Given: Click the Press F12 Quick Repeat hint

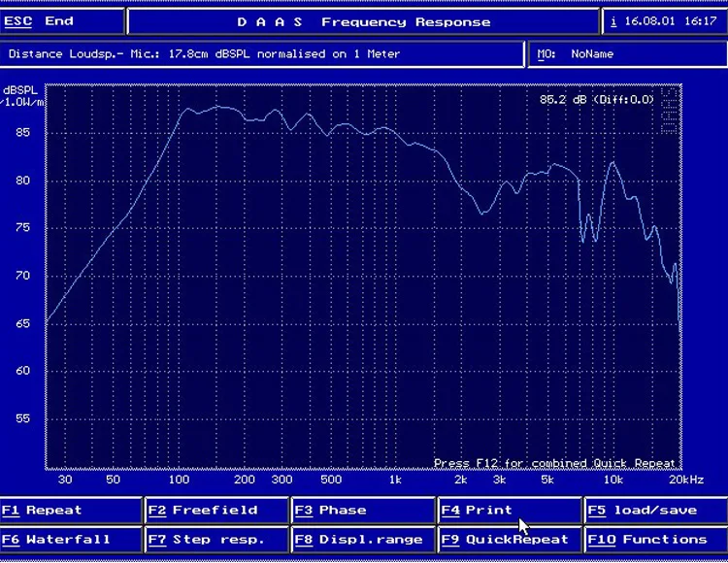Looking at the screenshot, I should tap(554, 463).
